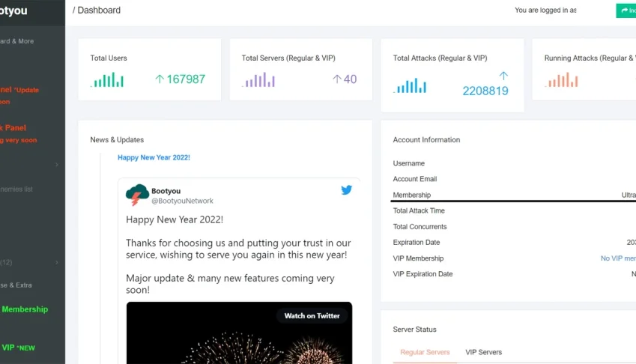
Task: Click the Watch on Twitter button
Action: 312,316
